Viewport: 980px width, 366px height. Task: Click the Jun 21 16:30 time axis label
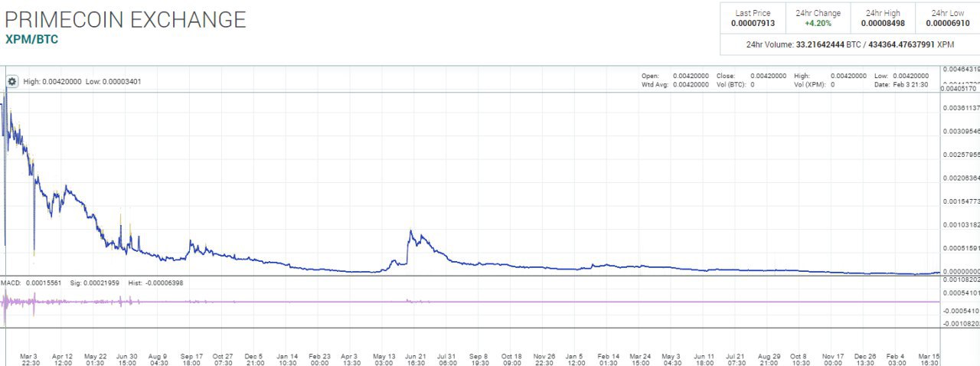click(x=416, y=360)
